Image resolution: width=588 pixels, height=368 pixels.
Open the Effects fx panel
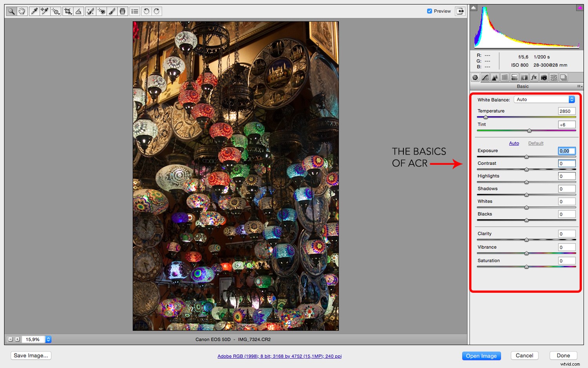click(x=534, y=77)
